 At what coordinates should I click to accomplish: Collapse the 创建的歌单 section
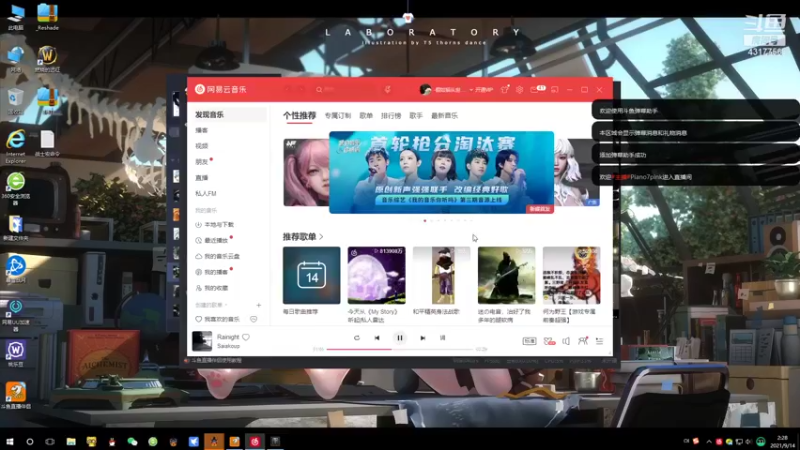(212, 305)
